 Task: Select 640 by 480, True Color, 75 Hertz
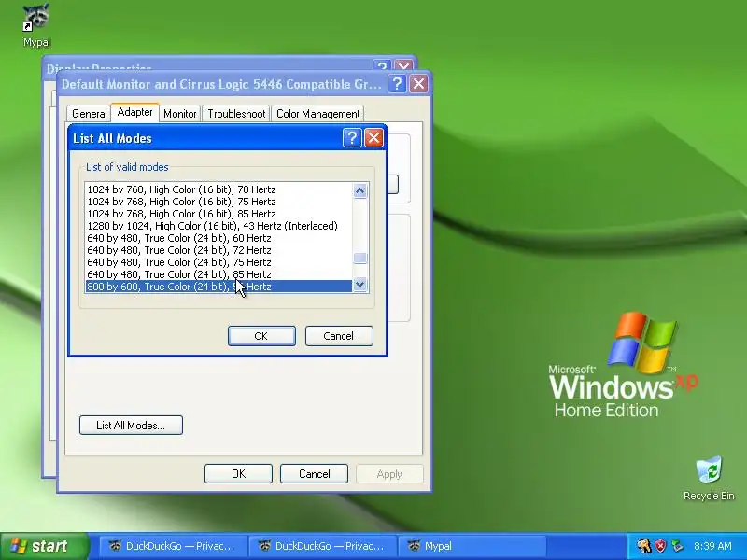218,262
